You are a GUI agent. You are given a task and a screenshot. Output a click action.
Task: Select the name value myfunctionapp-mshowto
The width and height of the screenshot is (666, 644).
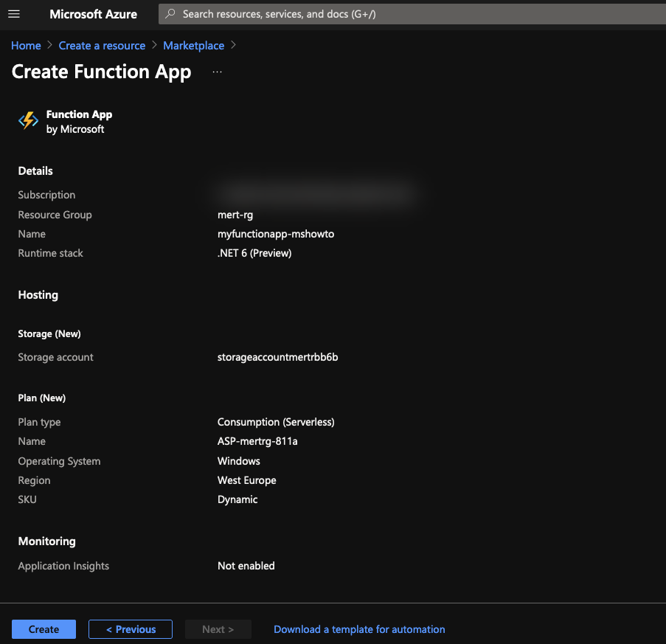(x=276, y=234)
